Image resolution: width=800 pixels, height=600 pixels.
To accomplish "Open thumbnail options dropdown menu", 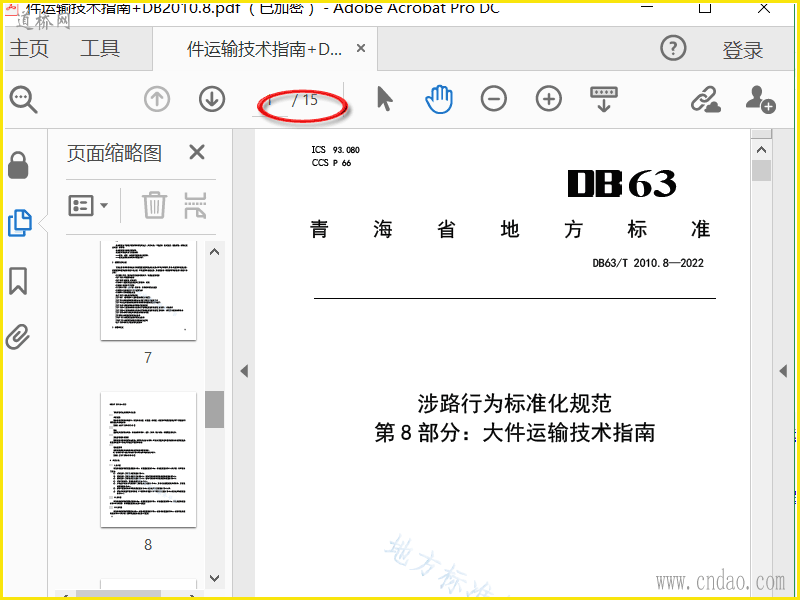I will pyautogui.click(x=88, y=206).
